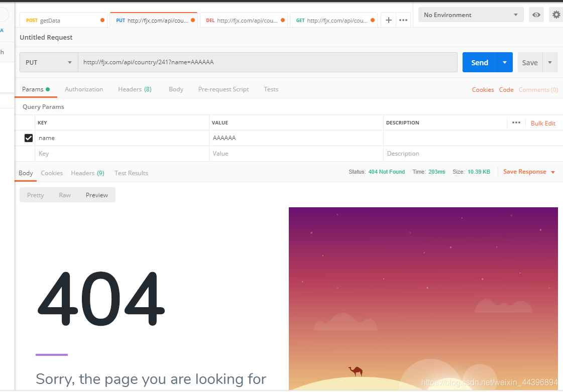Screen dimensions: 563x392
Task: Click the request URL input field
Action: (268, 62)
